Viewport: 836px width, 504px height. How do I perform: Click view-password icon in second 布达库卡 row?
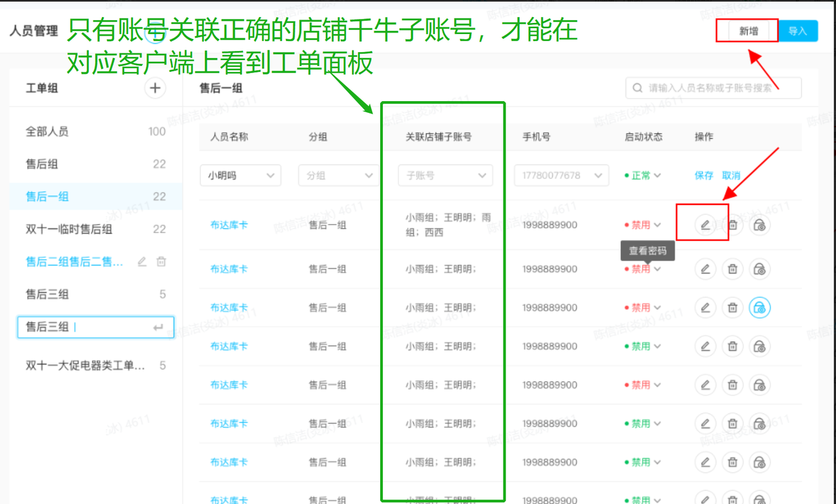(x=760, y=269)
